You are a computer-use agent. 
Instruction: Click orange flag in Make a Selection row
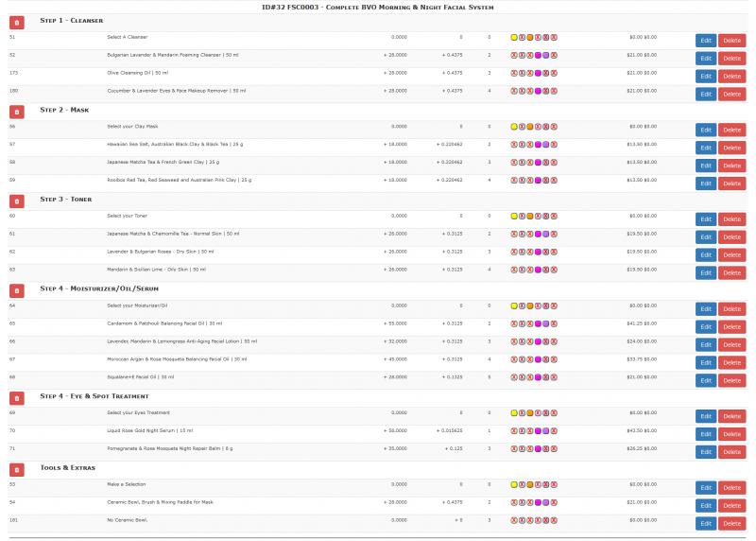(530, 484)
